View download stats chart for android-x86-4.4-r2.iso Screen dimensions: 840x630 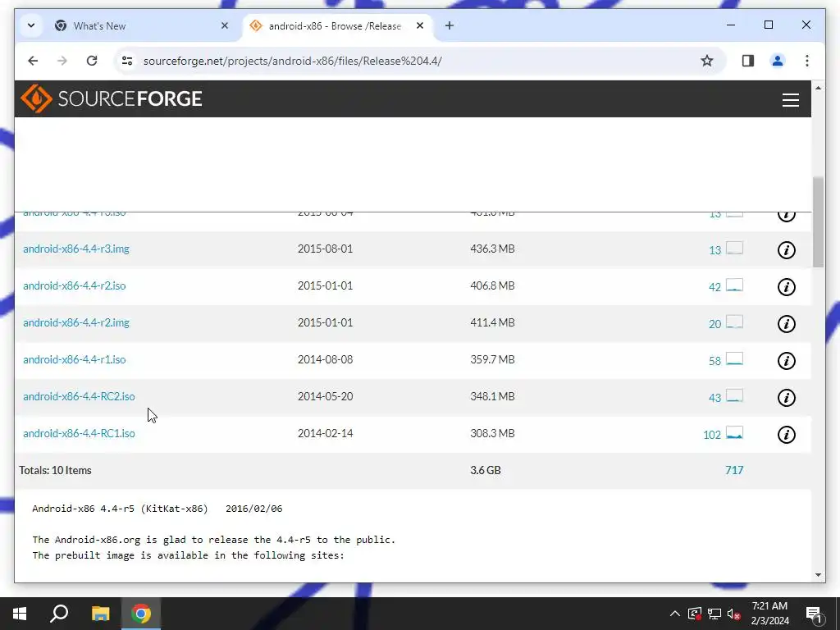coord(734,285)
